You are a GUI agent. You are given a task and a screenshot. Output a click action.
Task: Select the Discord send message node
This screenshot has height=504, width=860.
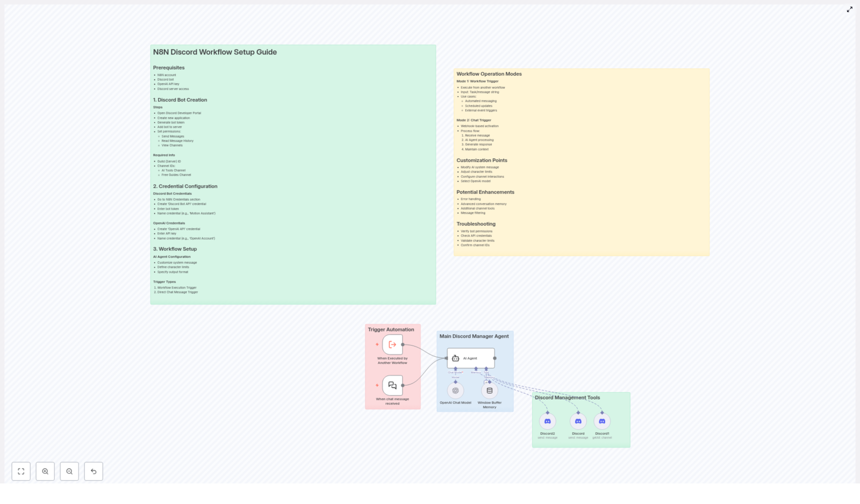(578, 422)
